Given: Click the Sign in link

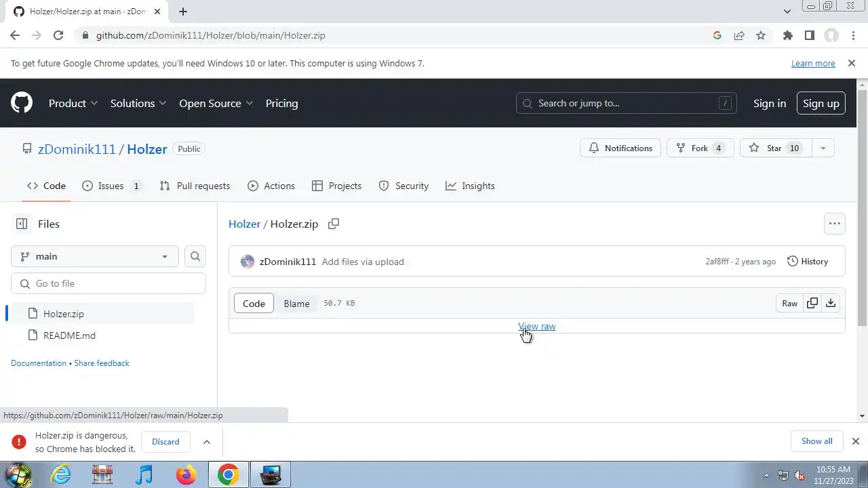Looking at the screenshot, I should pos(769,103).
